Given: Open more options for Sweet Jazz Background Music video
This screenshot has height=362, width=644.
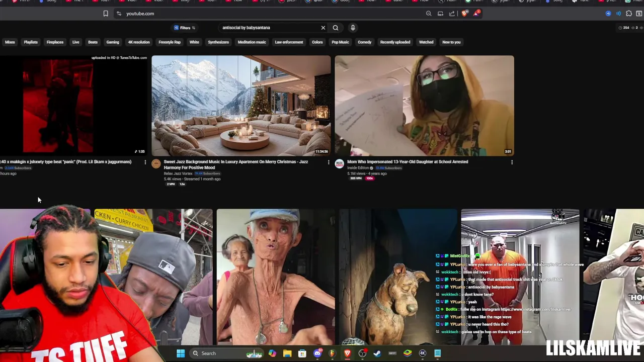Looking at the screenshot, I should 329,162.
